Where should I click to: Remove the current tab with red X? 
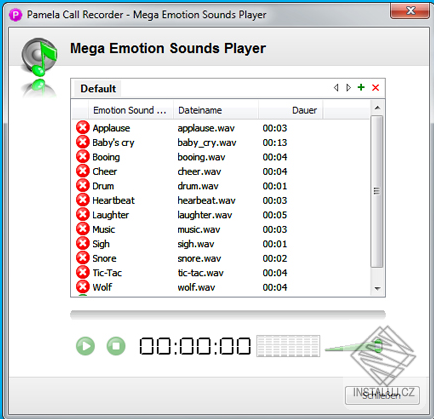376,88
